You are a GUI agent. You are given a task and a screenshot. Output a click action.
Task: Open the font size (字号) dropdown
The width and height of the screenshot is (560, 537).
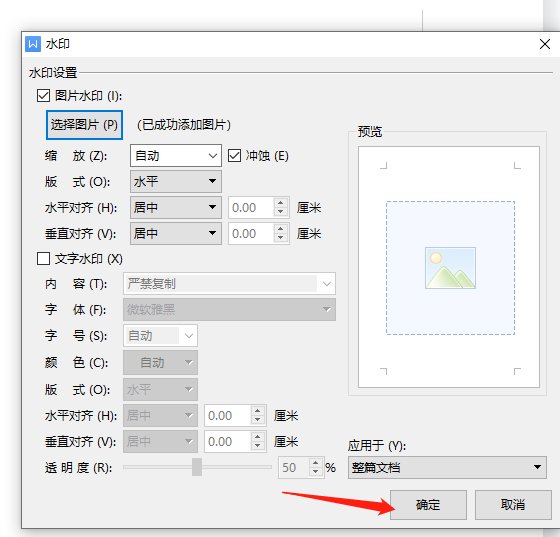[160, 336]
